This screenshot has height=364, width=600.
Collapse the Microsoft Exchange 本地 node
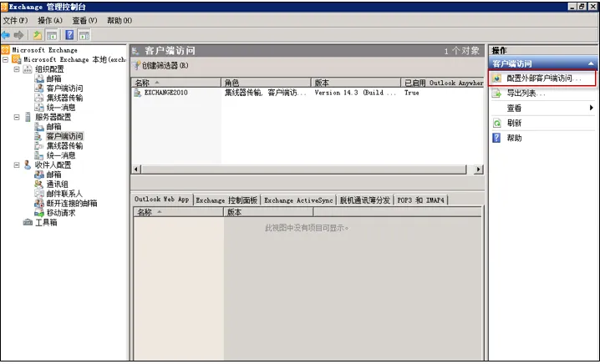click(x=5, y=59)
